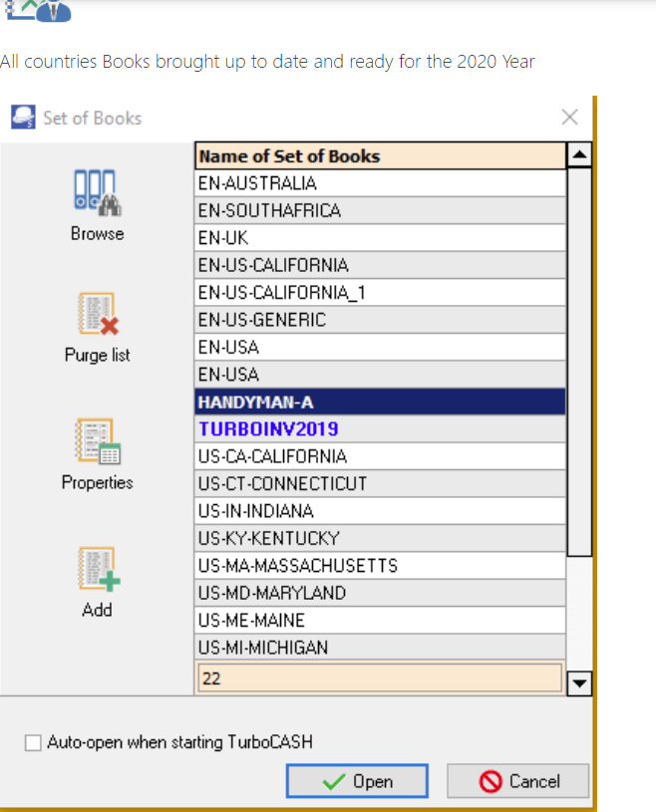The height and width of the screenshot is (812, 656).
Task: Select the US-MA-MASSACHUSETTS row
Action: pyautogui.click(x=380, y=566)
